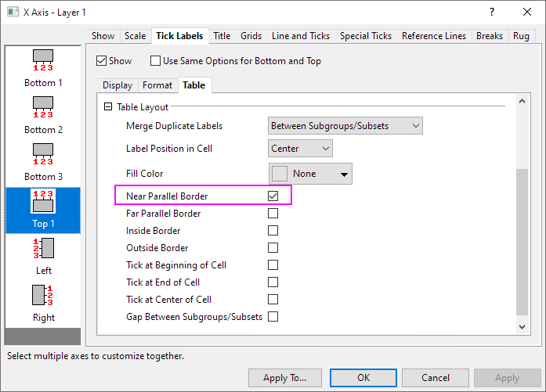Image resolution: width=546 pixels, height=392 pixels.
Task: Click the Apply To... button
Action: (x=285, y=378)
